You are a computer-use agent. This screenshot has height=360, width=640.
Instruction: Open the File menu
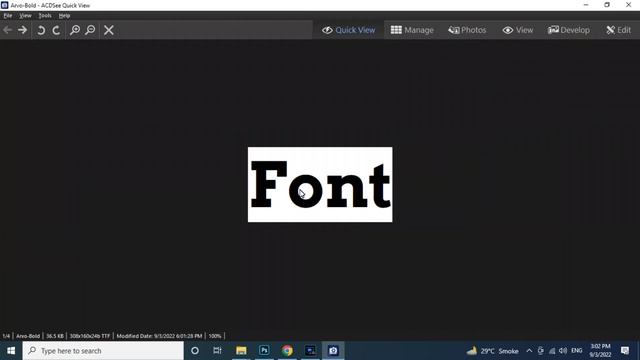[x=8, y=16]
